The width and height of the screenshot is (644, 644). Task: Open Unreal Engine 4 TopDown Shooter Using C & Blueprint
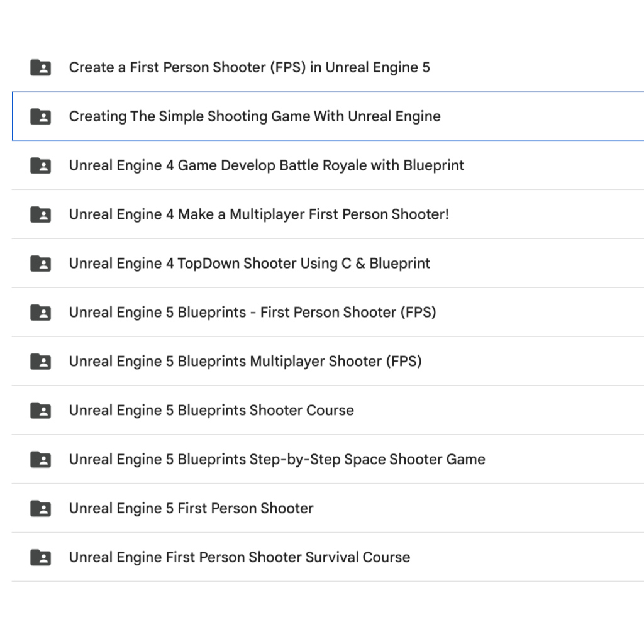(249, 264)
